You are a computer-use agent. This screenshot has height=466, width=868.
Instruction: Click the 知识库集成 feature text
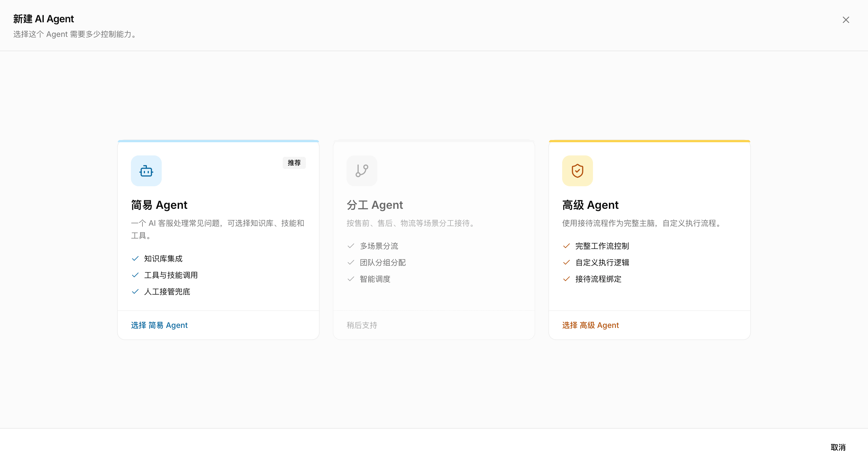[163, 258]
